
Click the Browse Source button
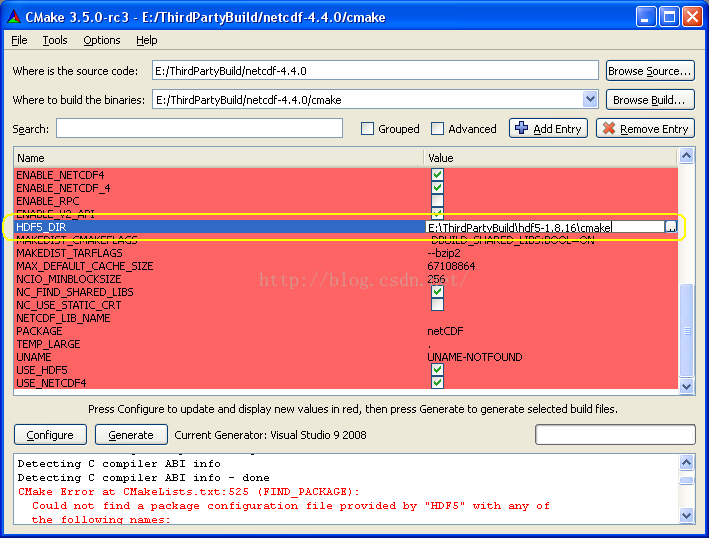(x=650, y=71)
